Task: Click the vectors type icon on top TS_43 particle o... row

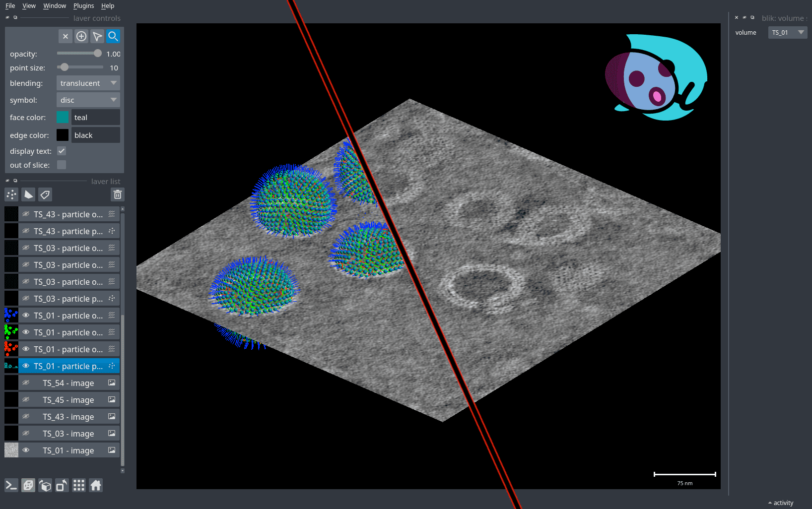Action: (112, 214)
